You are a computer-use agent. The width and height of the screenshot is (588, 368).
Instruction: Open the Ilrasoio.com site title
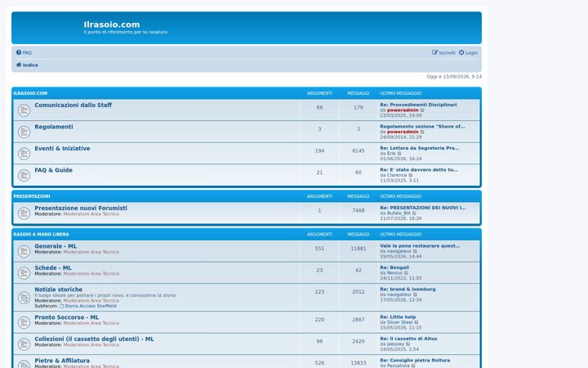(112, 25)
